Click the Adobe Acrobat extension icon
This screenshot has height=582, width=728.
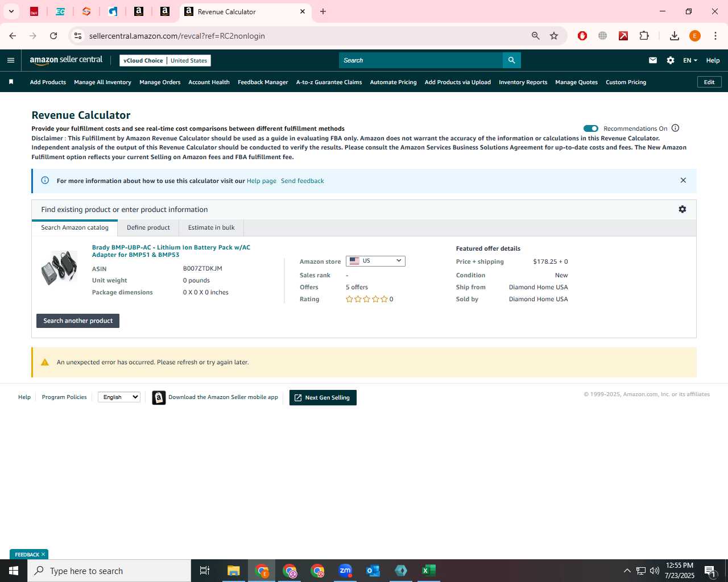click(623, 36)
